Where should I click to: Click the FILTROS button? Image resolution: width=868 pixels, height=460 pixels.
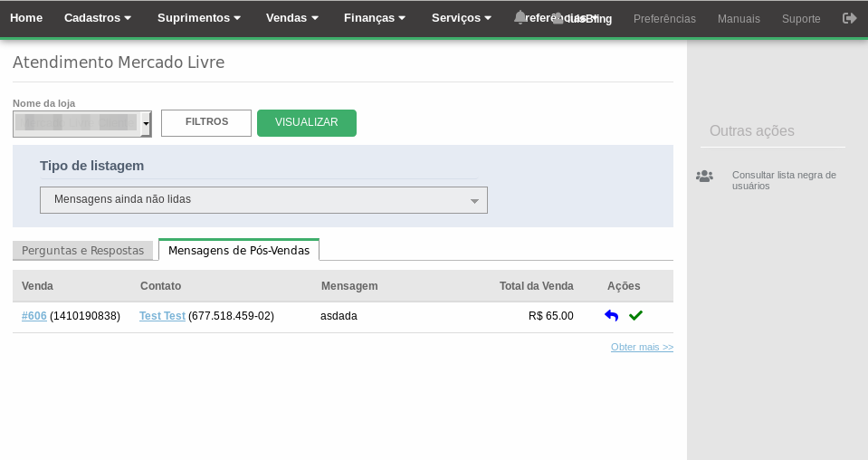tap(206, 122)
